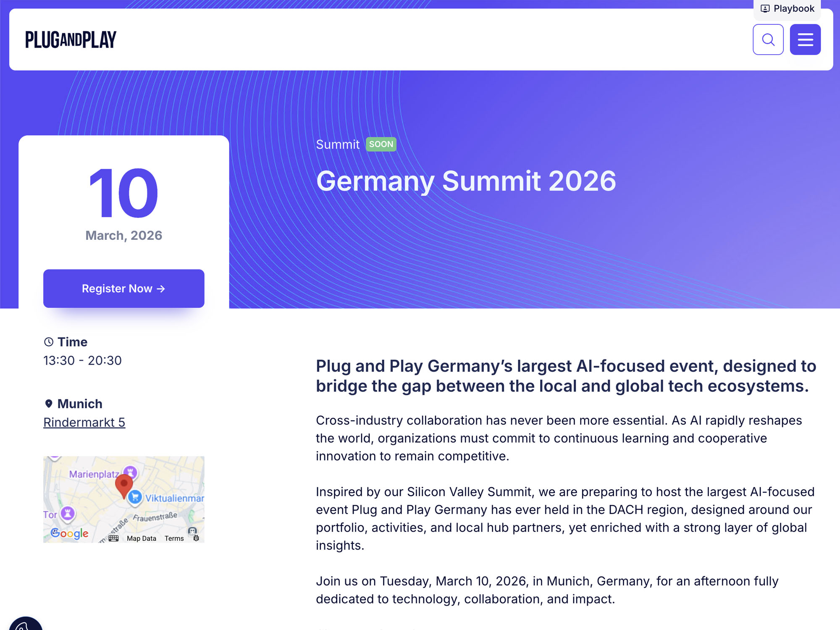Viewport: 840px width, 630px height.
Task: Open the hamburger navigation menu
Action: pos(805,39)
